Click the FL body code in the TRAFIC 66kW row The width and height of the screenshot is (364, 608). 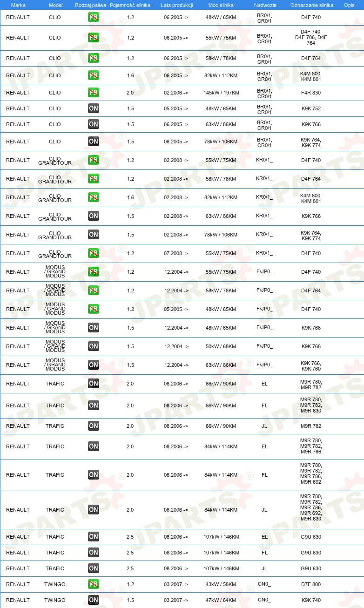(x=264, y=405)
